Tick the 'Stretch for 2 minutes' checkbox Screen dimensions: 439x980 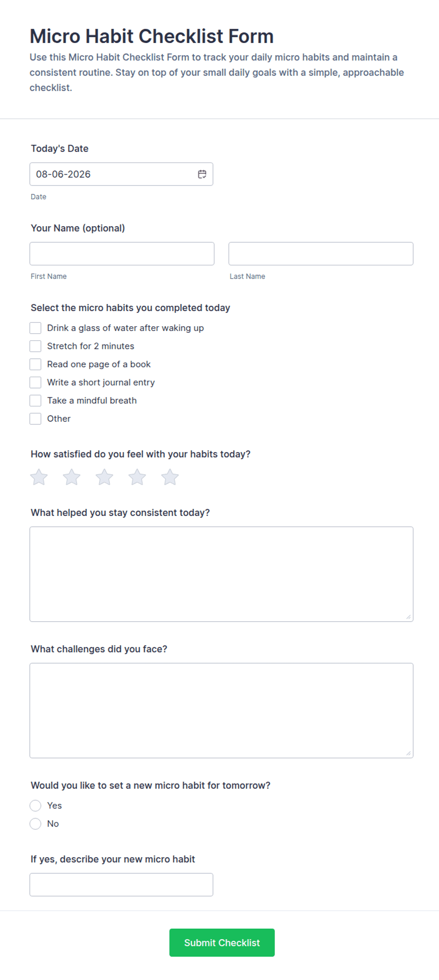35,346
